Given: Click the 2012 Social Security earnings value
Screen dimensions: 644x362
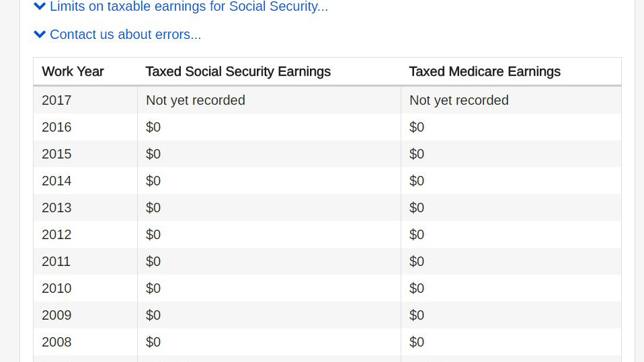Looking at the screenshot, I should tap(153, 234).
